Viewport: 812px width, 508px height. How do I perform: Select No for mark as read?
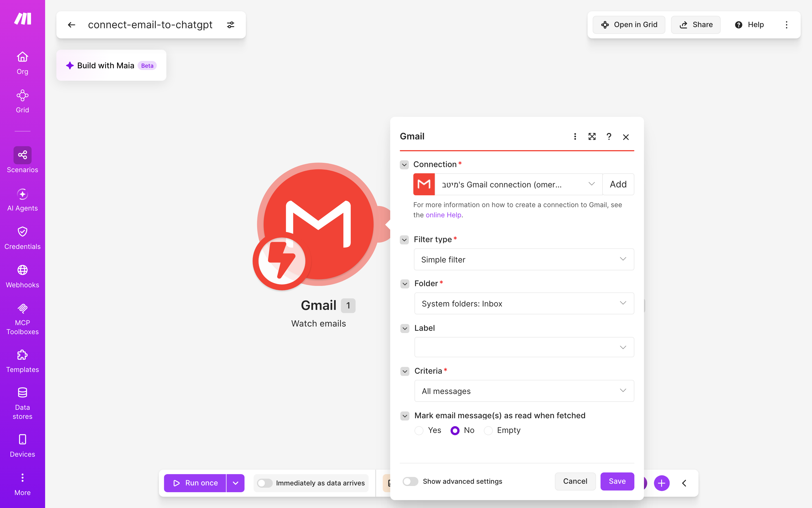455,430
